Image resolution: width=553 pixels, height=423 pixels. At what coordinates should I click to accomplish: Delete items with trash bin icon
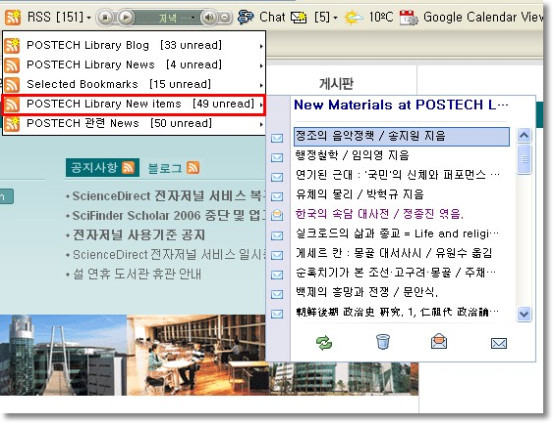pyautogui.click(x=383, y=342)
